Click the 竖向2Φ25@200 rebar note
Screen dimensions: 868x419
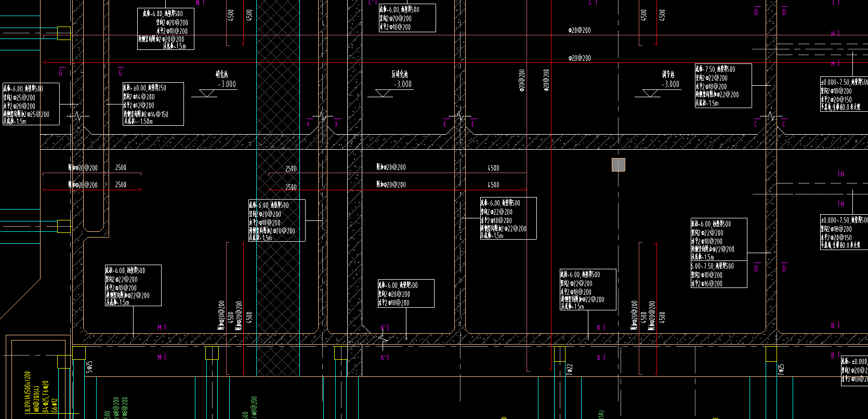click(x=19, y=97)
